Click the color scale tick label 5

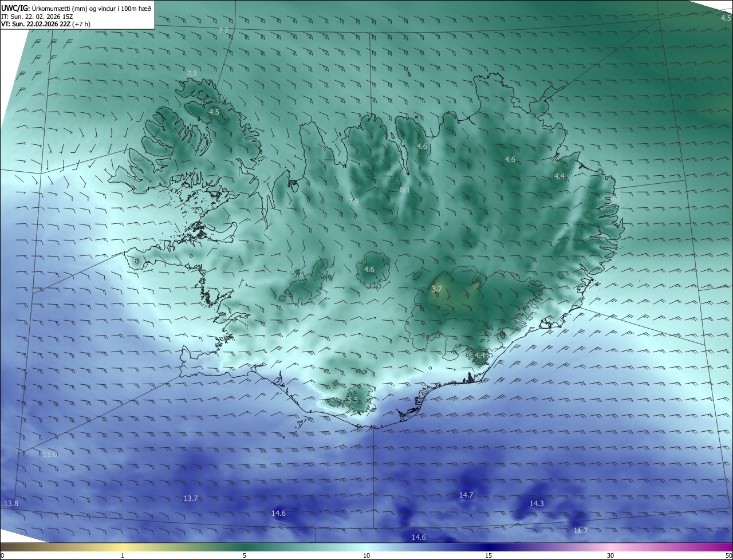click(245, 555)
